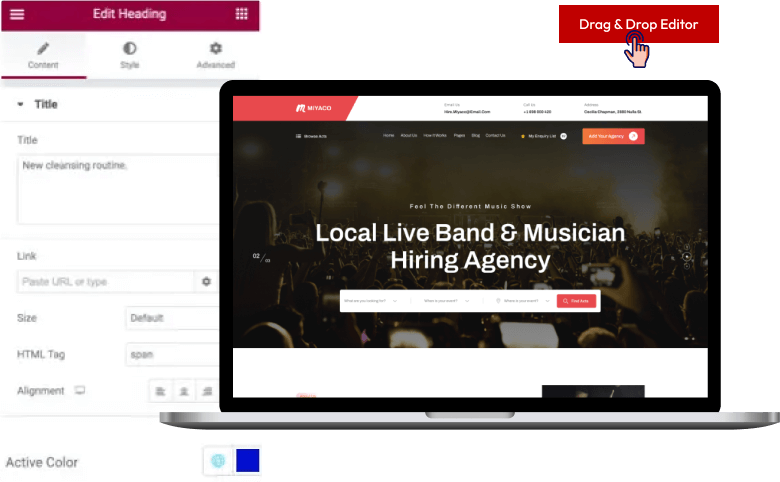Click the Drag & Drop Editor button

(638, 24)
